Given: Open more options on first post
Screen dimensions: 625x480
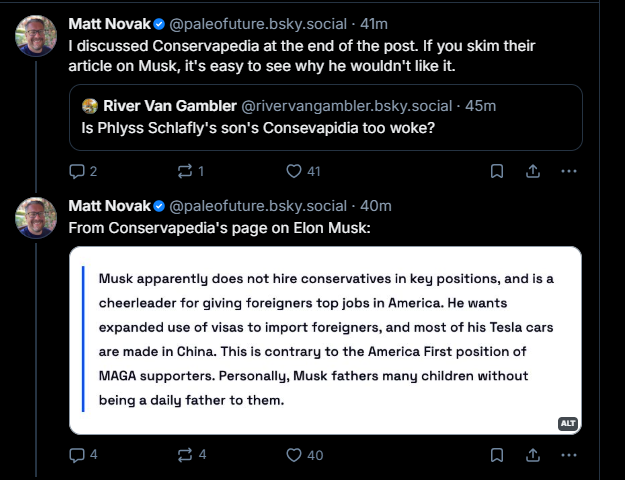Looking at the screenshot, I should (569, 171).
